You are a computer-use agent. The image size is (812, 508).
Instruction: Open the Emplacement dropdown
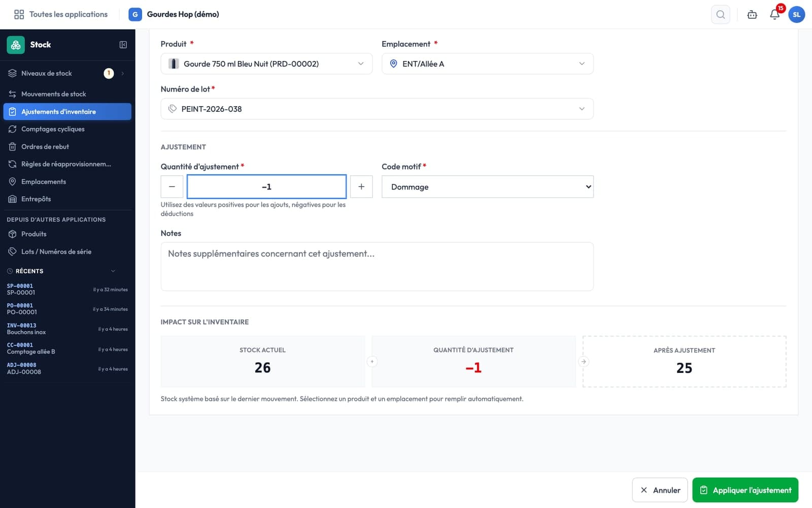click(x=487, y=64)
